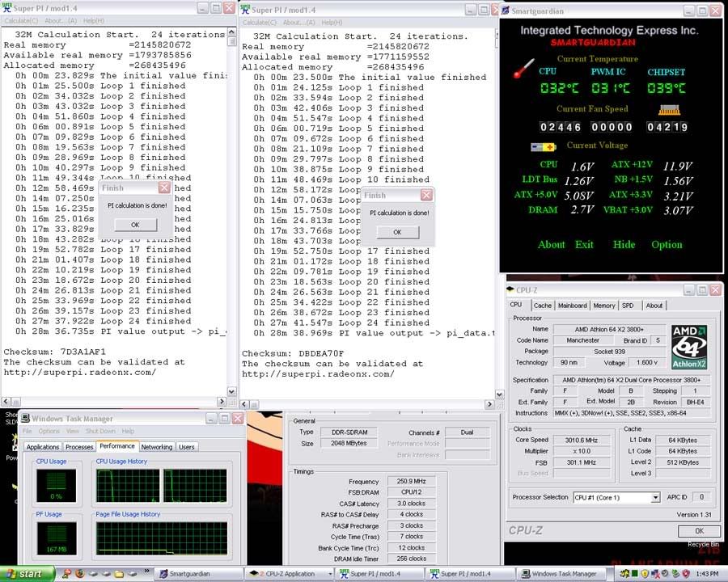This screenshot has height=582, width=728.
Task: Click the Task Manager title bar icon
Action: (x=25, y=418)
